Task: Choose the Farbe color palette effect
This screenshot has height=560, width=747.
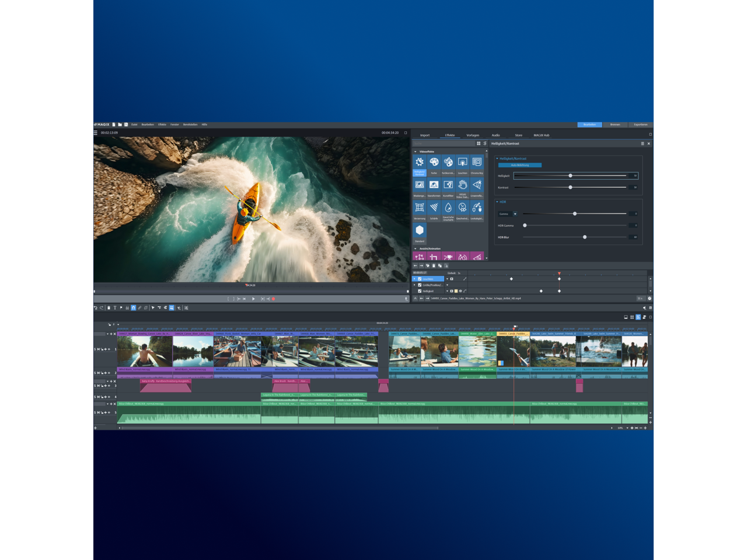Action: [434, 162]
